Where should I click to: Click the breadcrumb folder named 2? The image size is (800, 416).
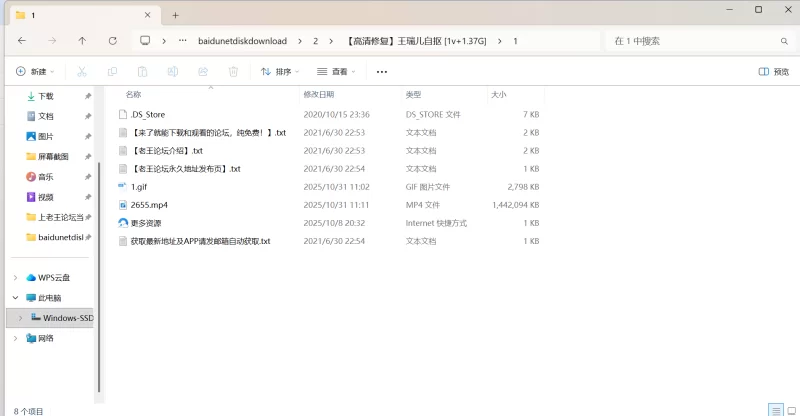pos(315,41)
